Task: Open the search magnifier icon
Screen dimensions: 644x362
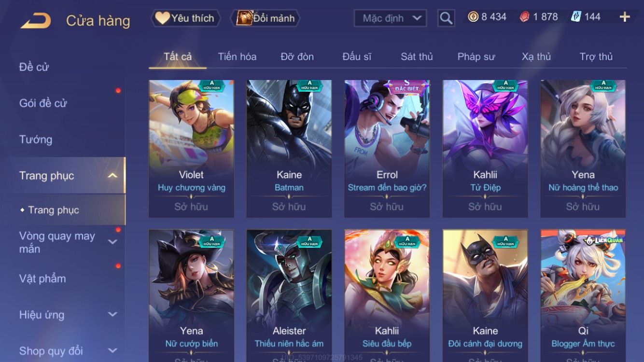Action: pos(446,18)
